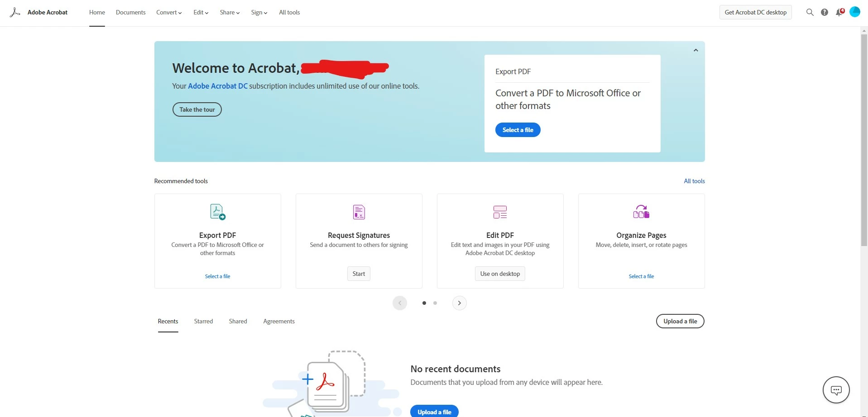This screenshot has width=868, height=417.
Task: Click the Export PDF heading in banner card
Action: [513, 71]
